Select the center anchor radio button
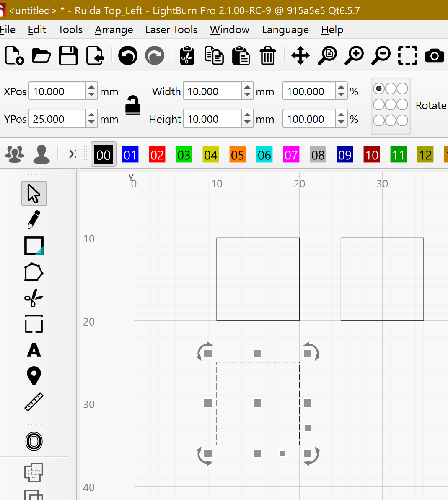Viewport: 448px width, 500px height. pyautogui.click(x=391, y=104)
